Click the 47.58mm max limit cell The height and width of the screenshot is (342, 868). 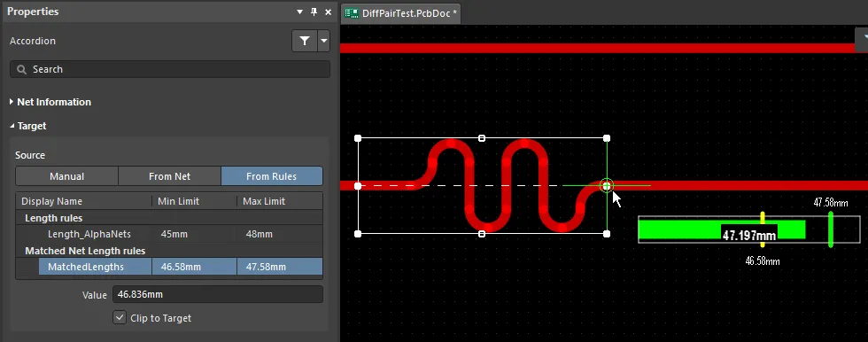[x=280, y=267]
